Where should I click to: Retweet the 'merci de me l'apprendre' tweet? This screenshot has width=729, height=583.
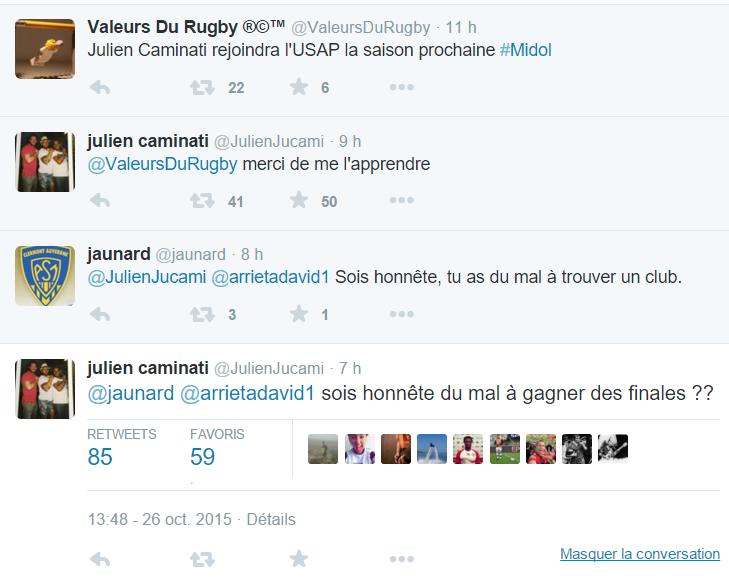pos(202,201)
